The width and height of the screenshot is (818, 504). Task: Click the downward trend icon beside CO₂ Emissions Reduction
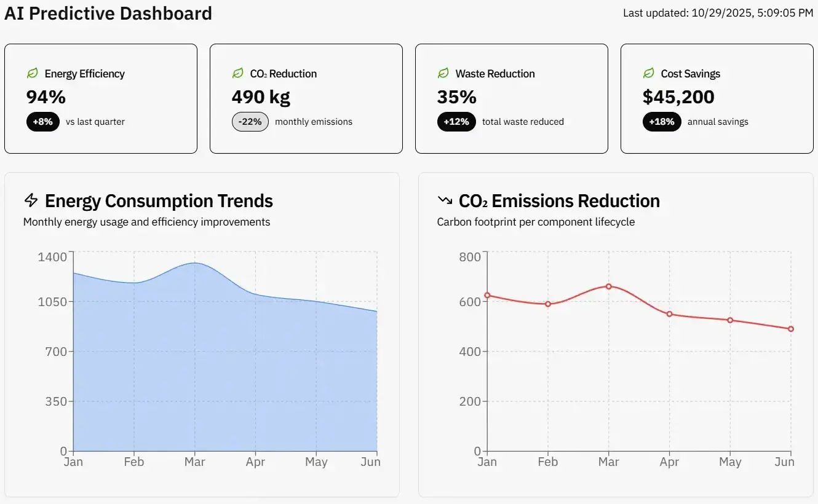click(444, 200)
